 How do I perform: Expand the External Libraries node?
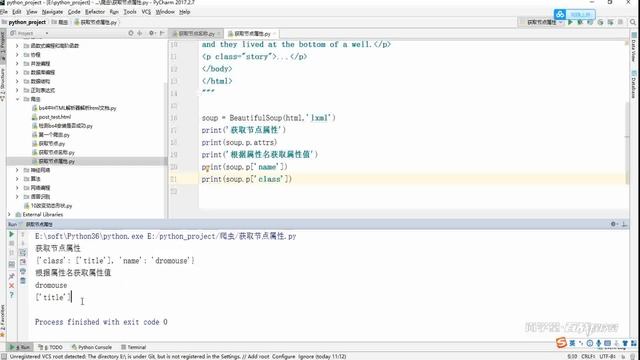pos(9,214)
